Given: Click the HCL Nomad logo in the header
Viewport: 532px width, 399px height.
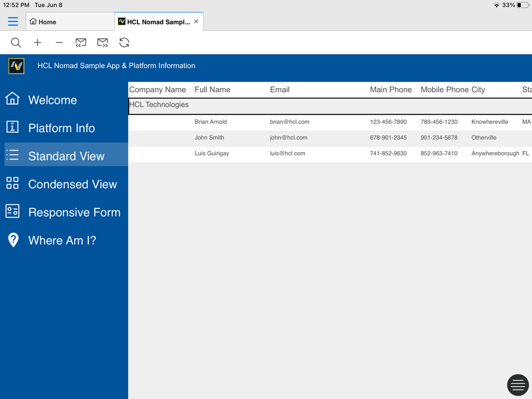Looking at the screenshot, I should (16, 66).
